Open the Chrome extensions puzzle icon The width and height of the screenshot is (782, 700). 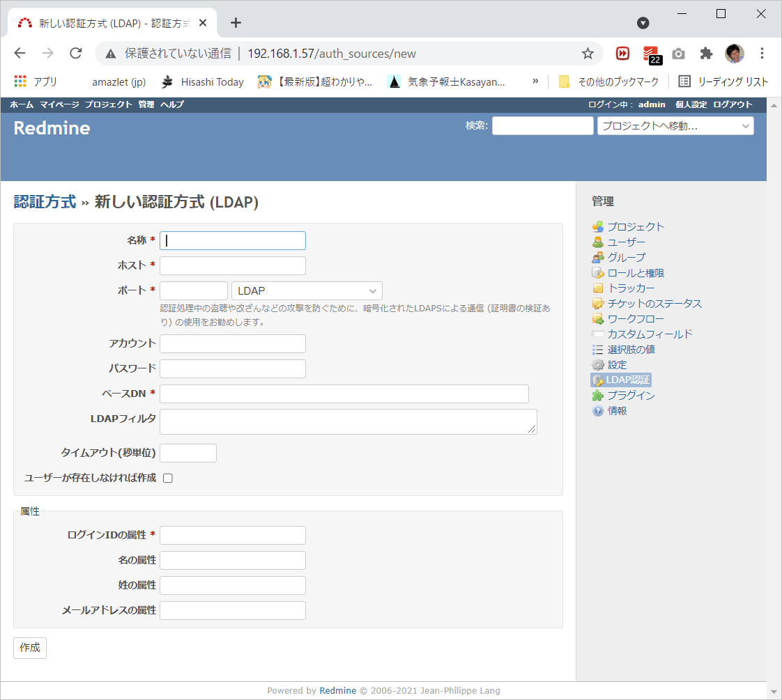[706, 54]
